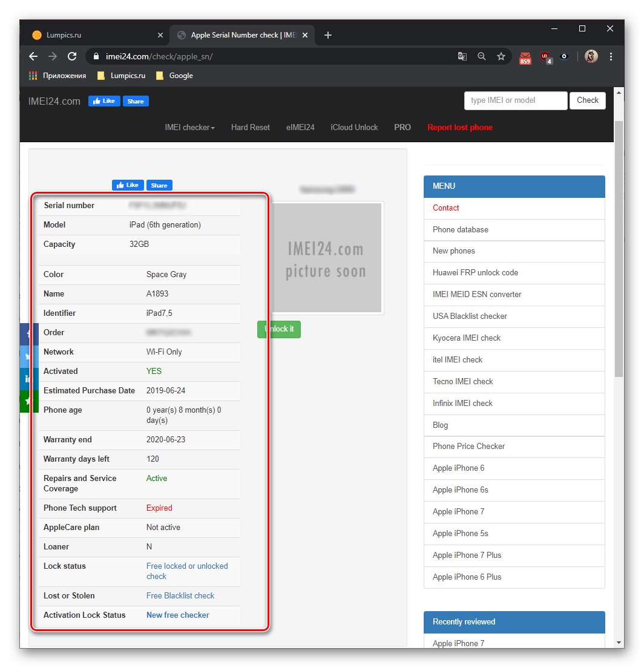Click the IMEI24.com site logo
The width and height of the screenshot is (644, 668).
(54, 102)
